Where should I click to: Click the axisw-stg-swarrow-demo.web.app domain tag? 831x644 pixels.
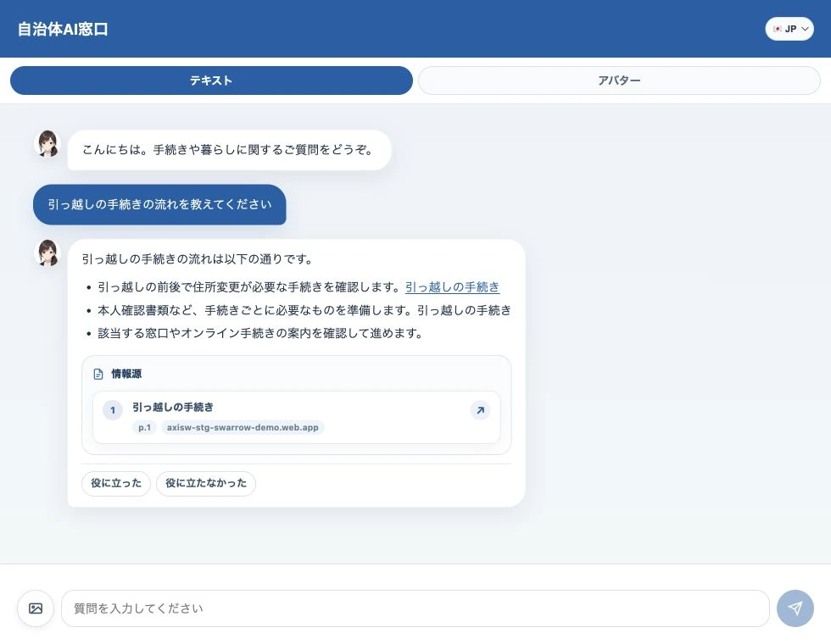click(243, 427)
